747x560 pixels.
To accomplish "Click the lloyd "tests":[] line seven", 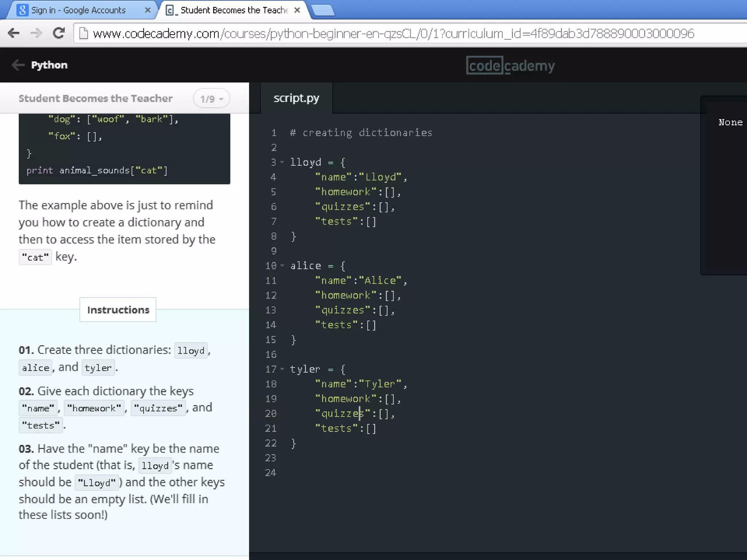I will coord(346,222).
